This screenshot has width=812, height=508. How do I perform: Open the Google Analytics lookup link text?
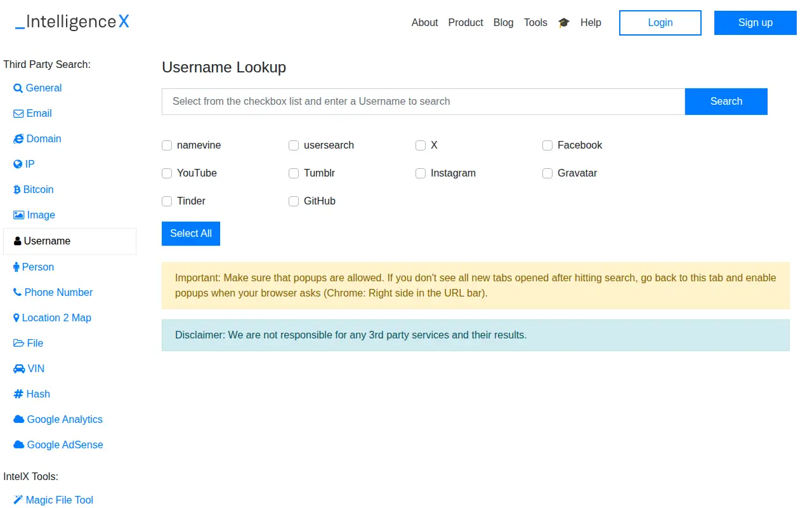(x=65, y=420)
